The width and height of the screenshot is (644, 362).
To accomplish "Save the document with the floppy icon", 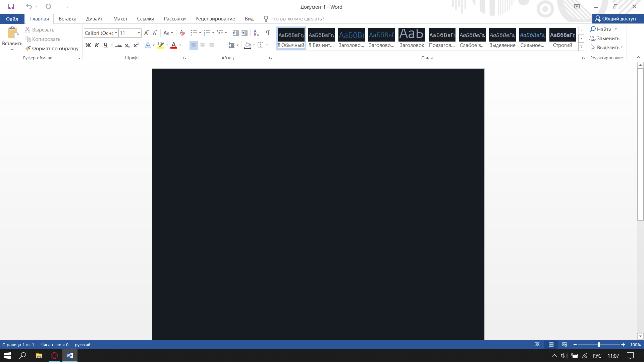I will (x=11, y=6).
